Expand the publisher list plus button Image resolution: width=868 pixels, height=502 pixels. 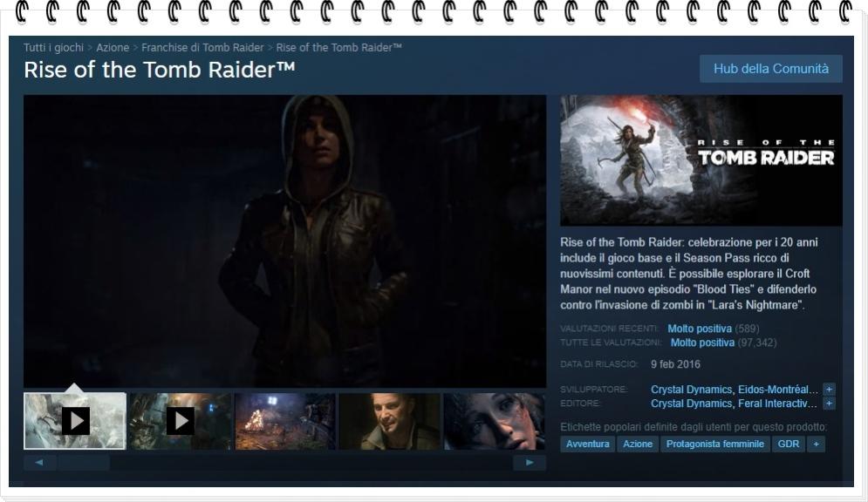829,404
